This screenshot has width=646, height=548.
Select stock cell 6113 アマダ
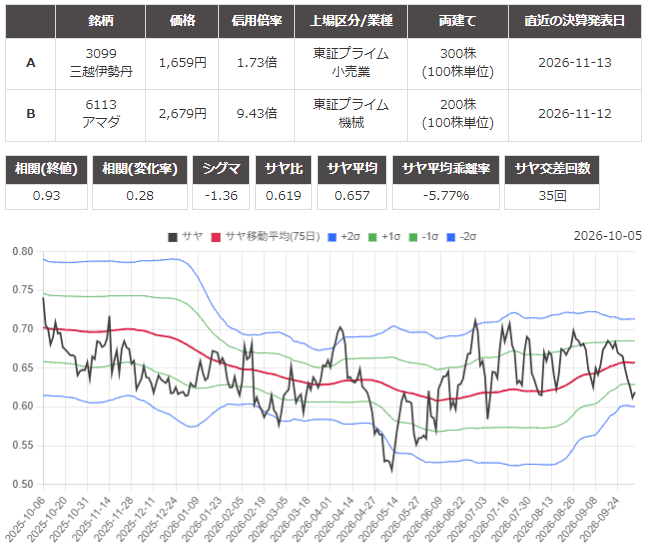tap(101, 114)
